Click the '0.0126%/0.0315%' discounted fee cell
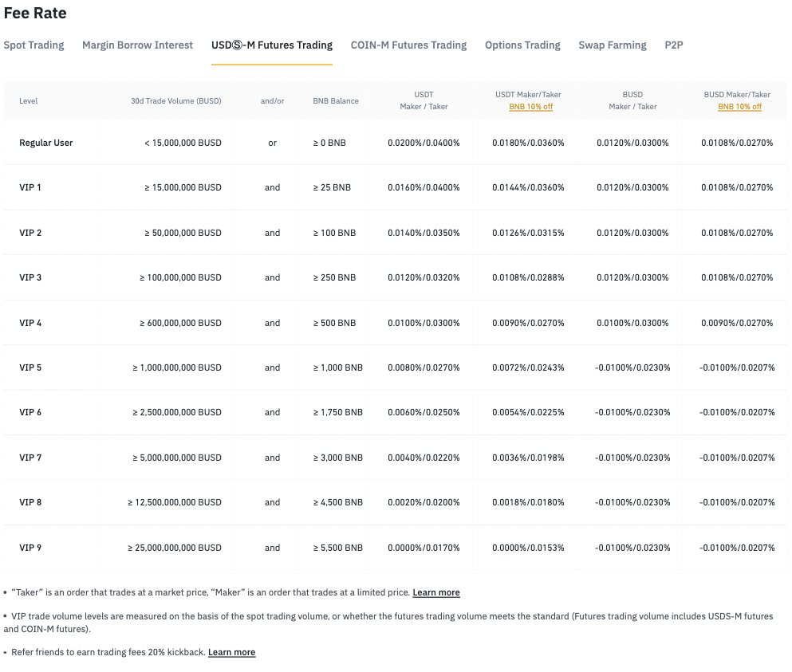The height and width of the screenshot is (672, 792). pos(528,233)
